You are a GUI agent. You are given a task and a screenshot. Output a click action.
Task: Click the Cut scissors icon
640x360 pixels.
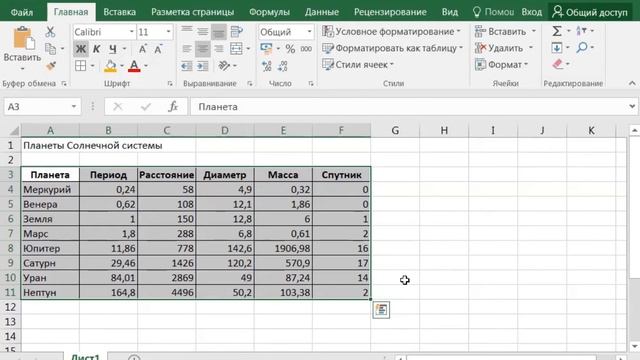coord(50,31)
